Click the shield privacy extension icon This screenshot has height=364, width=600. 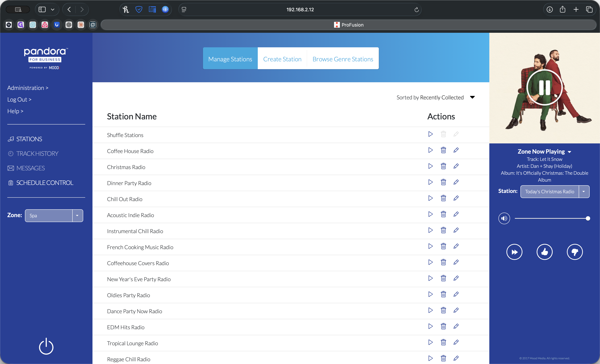139,9
